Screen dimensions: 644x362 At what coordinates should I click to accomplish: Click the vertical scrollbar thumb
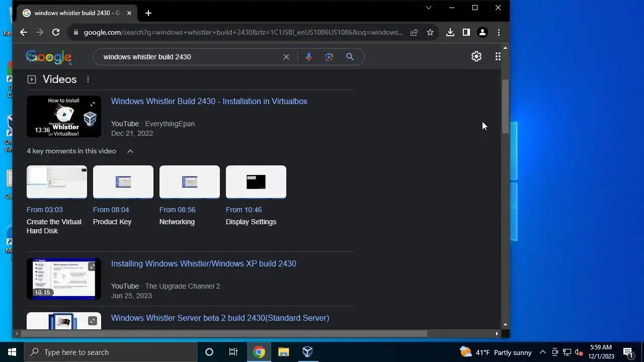pyautogui.click(x=505, y=106)
